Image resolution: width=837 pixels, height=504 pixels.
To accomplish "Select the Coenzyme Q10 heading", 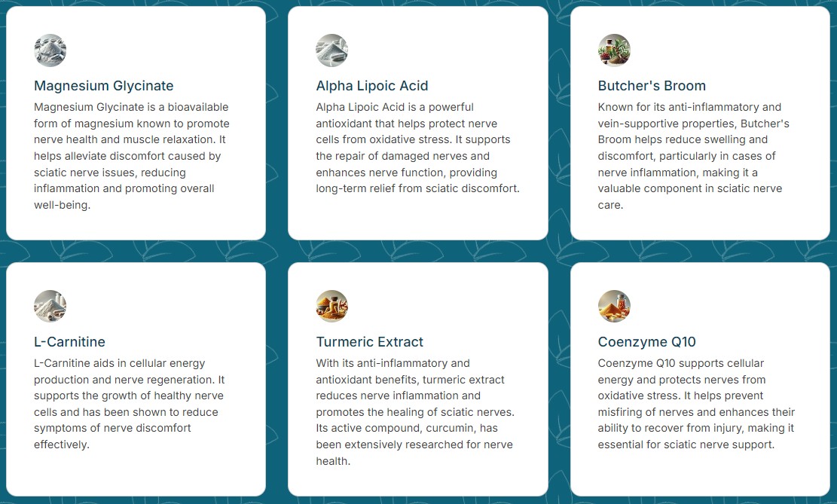I will click(x=646, y=342).
